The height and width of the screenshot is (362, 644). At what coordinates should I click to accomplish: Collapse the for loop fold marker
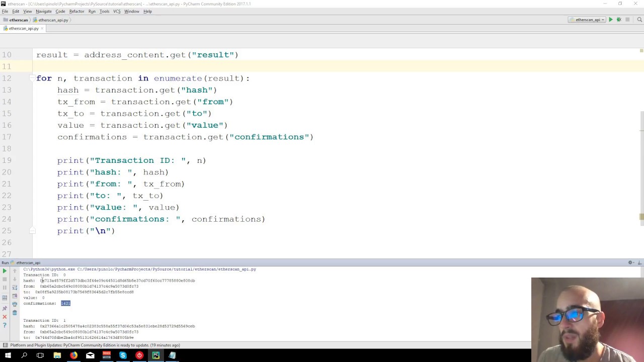click(33, 78)
